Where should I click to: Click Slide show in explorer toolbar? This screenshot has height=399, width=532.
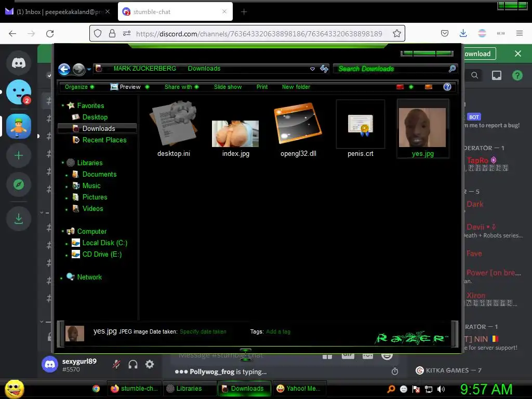228,87
